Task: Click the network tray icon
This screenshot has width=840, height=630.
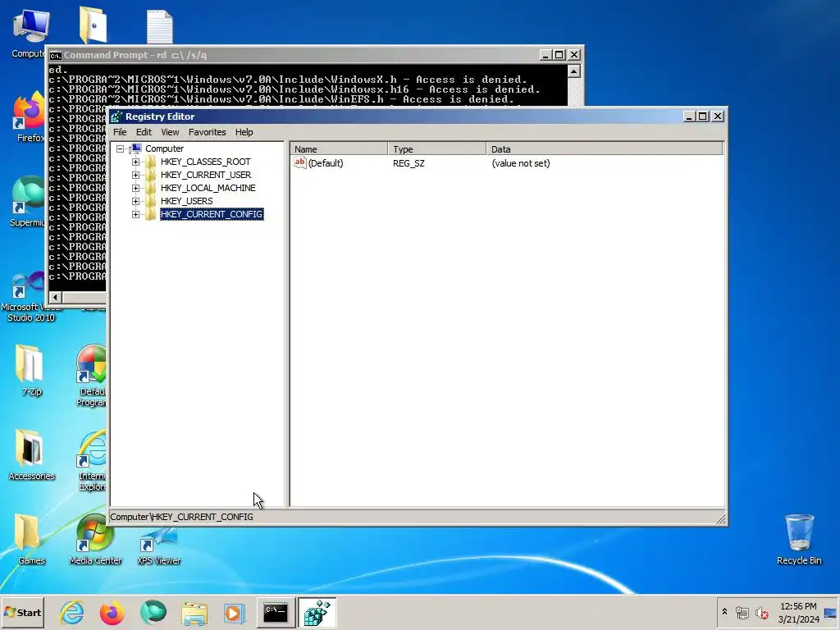Action: tap(742, 612)
